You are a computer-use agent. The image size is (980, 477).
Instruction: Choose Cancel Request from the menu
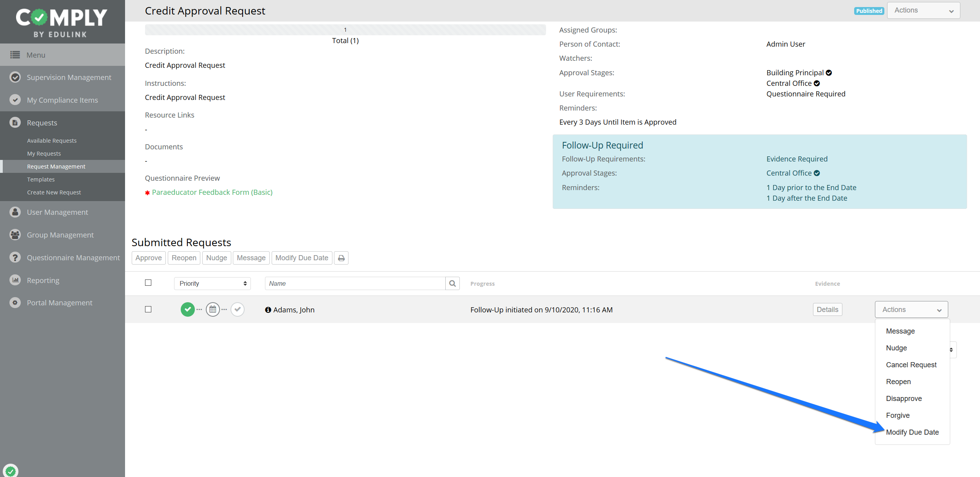point(911,365)
